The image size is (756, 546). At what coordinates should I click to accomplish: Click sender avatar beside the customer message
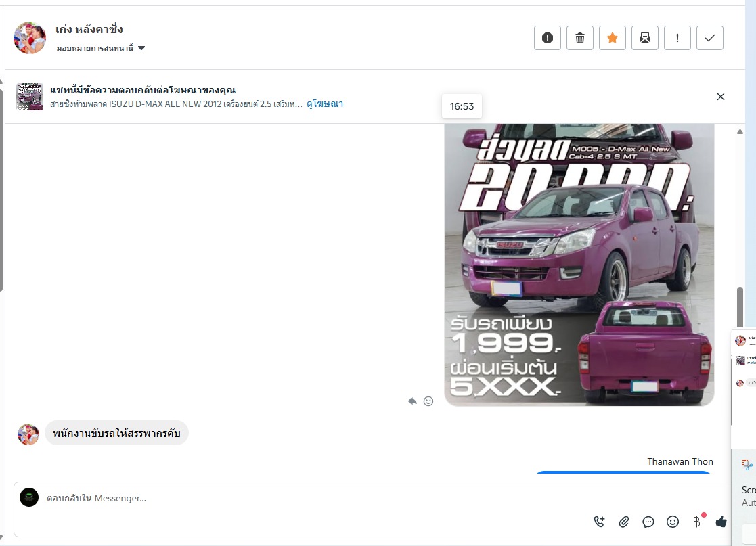28,434
